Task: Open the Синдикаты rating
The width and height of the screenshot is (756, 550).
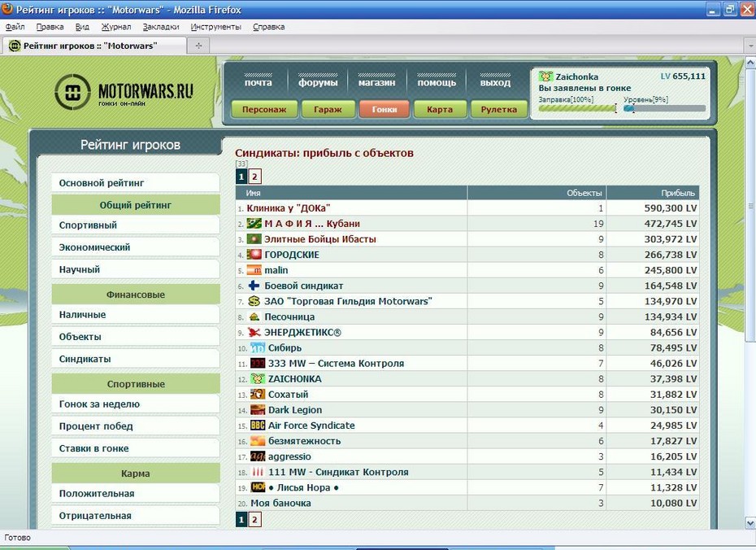Action: (136, 359)
